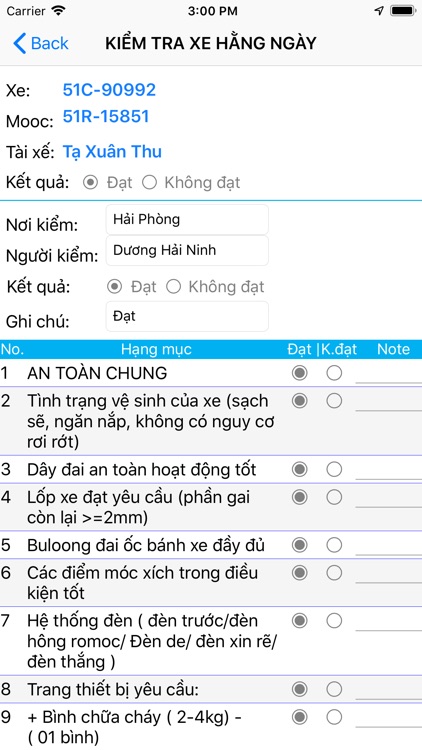This screenshot has width=422, height=750.
Task: Tap the 3:00 PM clock
Action: point(212,11)
